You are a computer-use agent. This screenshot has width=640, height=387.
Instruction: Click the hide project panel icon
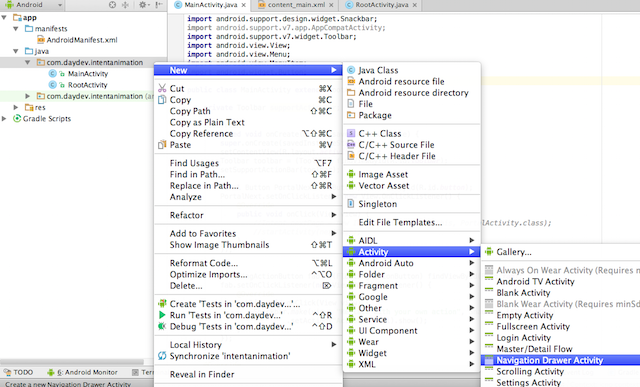[x=159, y=4]
